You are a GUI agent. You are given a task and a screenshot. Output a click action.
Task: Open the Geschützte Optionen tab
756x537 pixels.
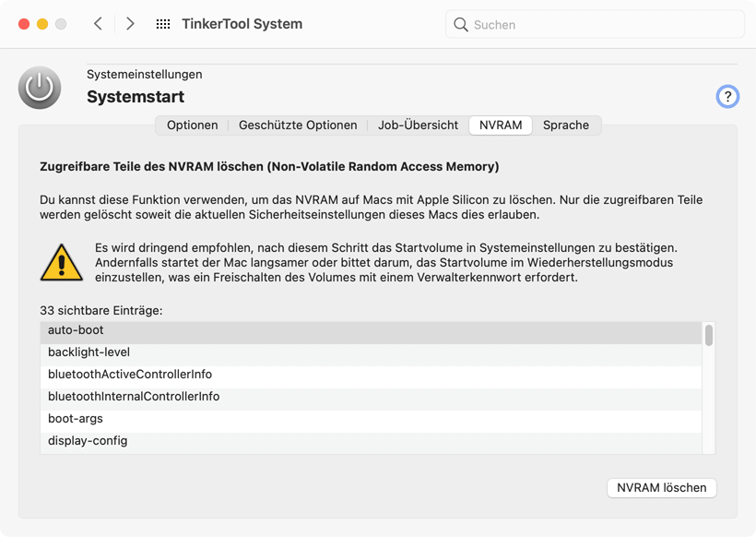tap(298, 125)
